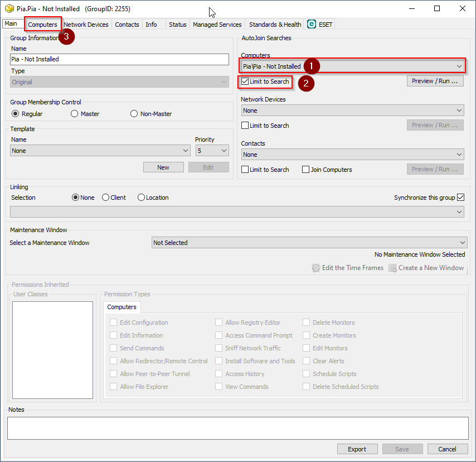Open the Network Devices search dropdown

[352, 110]
